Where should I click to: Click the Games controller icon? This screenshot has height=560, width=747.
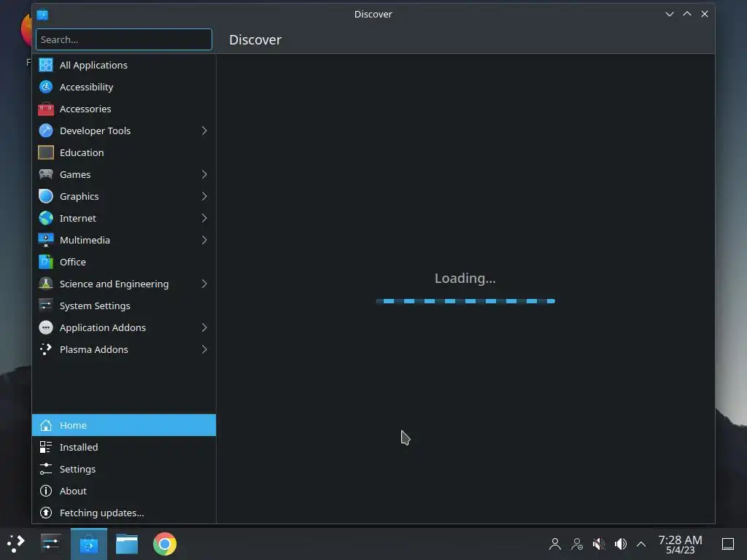point(46,174)
